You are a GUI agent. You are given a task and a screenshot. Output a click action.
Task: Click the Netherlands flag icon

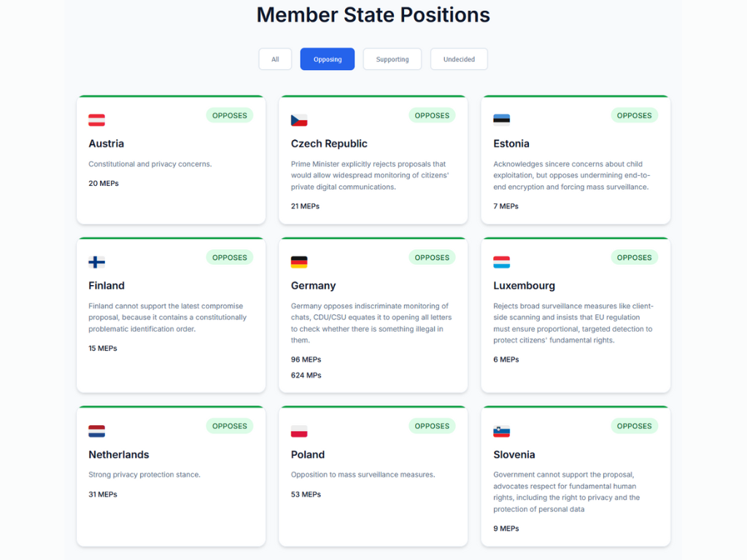96,431
